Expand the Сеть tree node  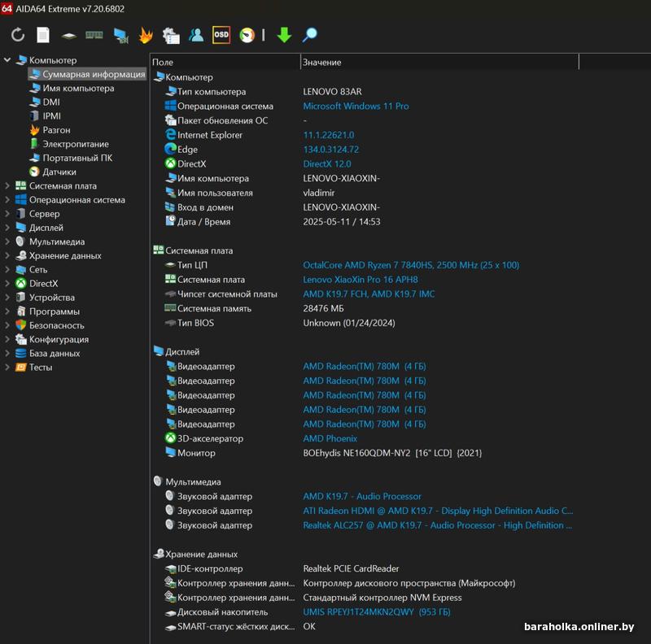tap(7, 270)
